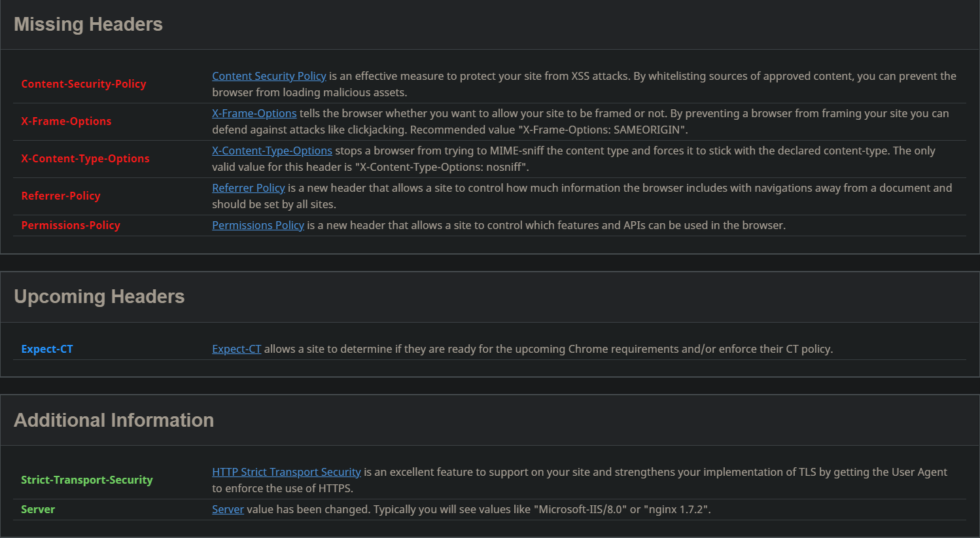
Task: Select the red Referrer-Policy header name
Action: tap(60, 196)
